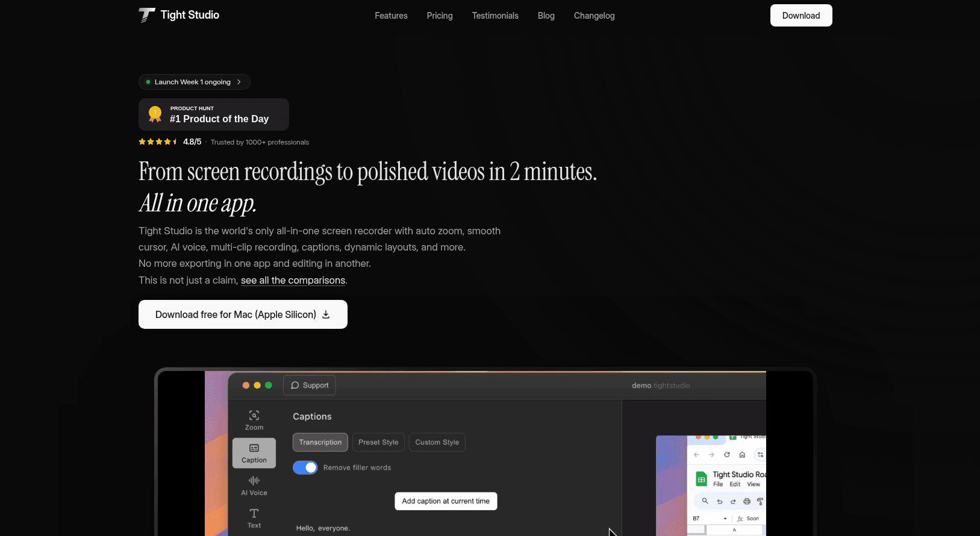This screenshot has height=536, width=980.
Task: Switch to the Custom Style tab
Action: [437, 442]
